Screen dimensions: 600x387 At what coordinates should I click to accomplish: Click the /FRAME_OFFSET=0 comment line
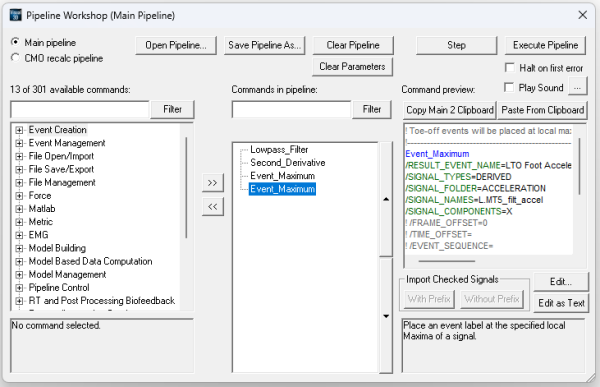tap(446, 223)
